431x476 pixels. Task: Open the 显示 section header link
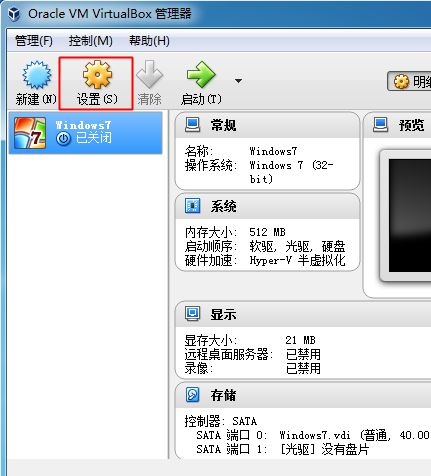click(x=223, y=314)
